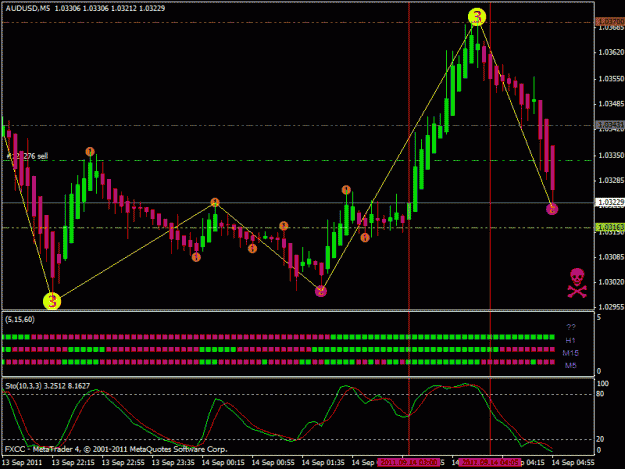
Task: Select the yellow-green 1.03163 price level tag
Action: coord(610,227)
